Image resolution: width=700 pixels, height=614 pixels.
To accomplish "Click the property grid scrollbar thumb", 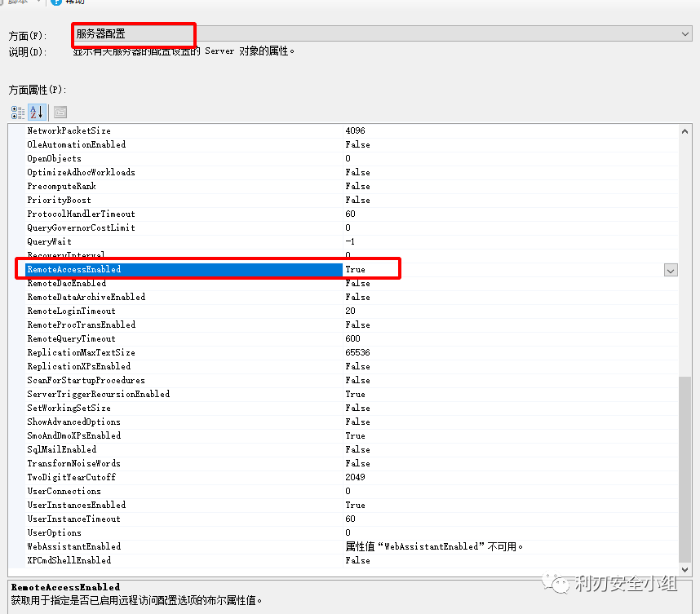I will tap(685, 465).
